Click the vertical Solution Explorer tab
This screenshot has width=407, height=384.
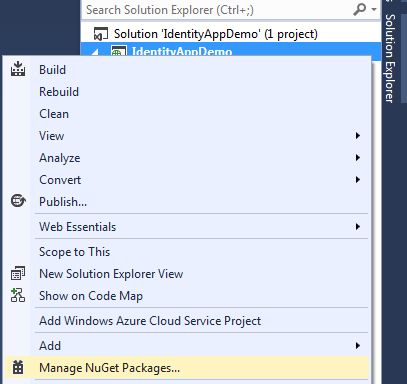(x=390, y=58)
